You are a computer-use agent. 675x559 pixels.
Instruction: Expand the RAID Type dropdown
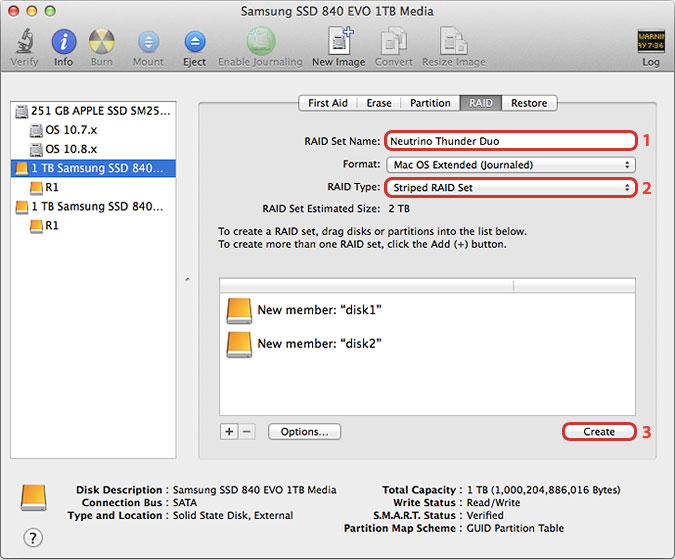(x=511, y=187)
